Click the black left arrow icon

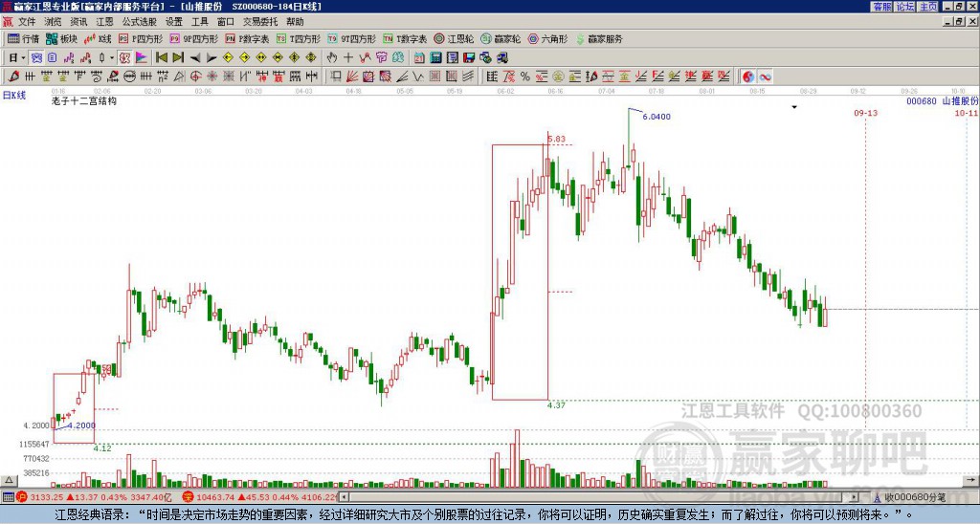click(x=195, y=57)
